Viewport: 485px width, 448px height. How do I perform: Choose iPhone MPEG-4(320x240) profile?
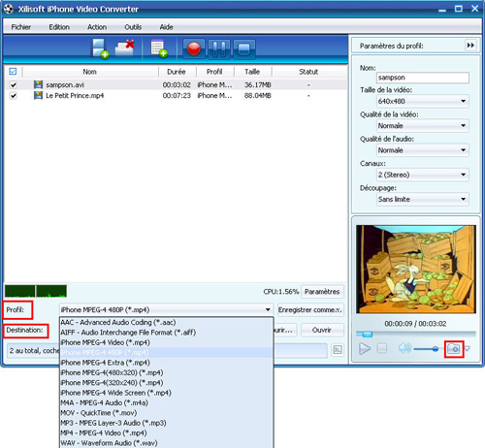167,383
